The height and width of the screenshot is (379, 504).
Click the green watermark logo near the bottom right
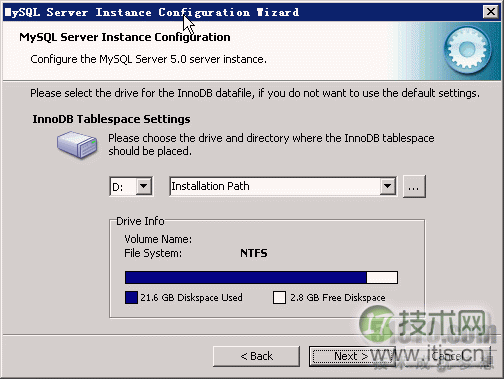pyautogui.click(x=377, y=324)
